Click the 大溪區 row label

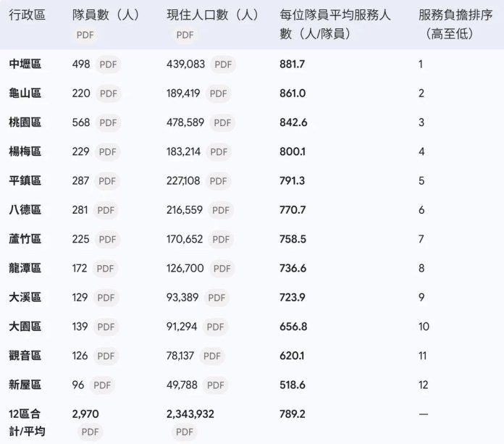25,298
